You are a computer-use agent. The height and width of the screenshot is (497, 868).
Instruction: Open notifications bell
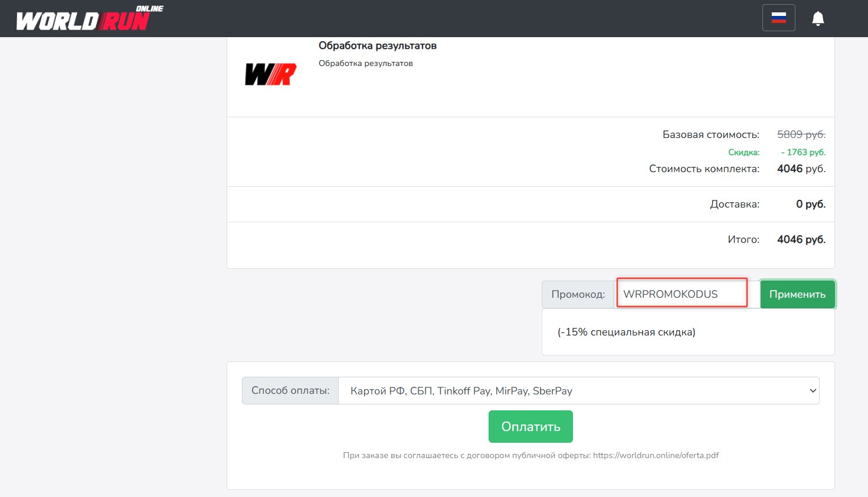(x=818, y=18)
